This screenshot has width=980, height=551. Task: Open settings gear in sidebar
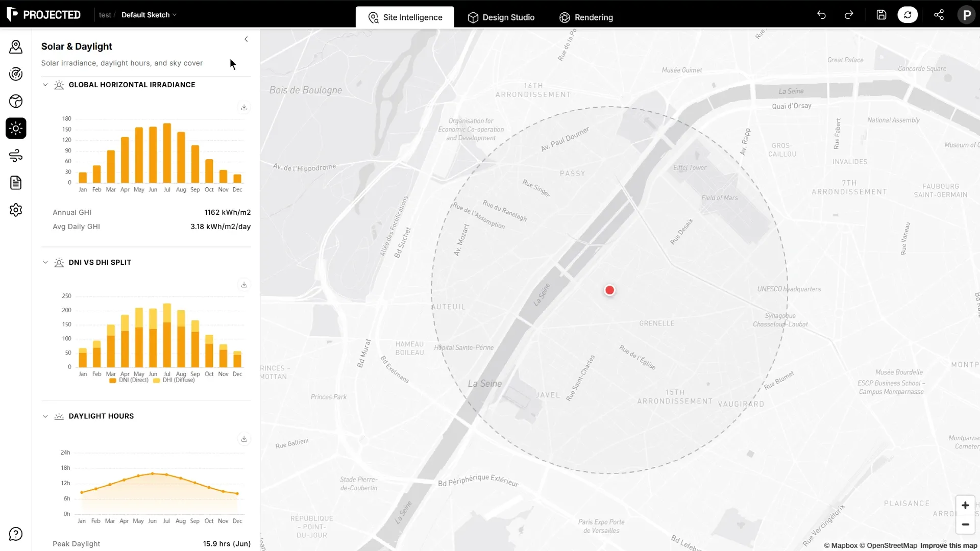click(16, 210)
